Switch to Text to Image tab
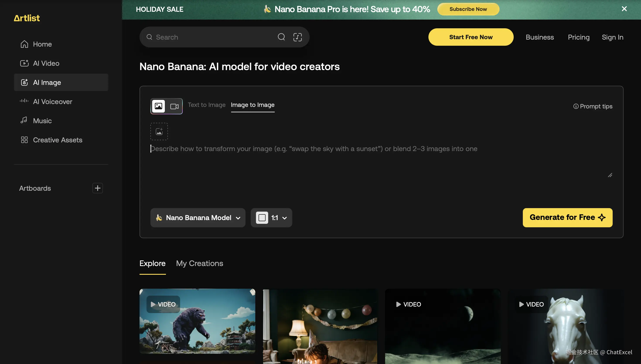The height and width of the screenshot is (364, 641). (x=206, y=105)
